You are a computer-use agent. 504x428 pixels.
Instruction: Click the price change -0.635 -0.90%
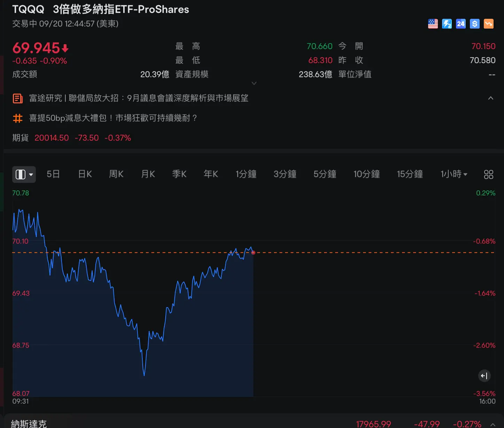40,61
